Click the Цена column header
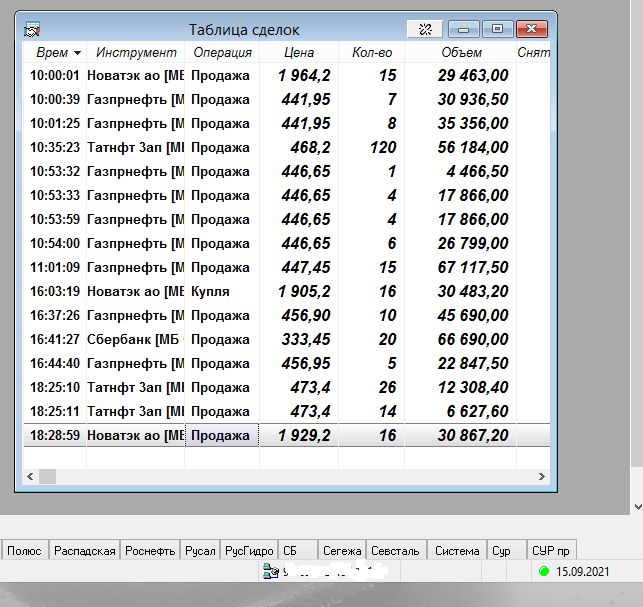Viewport: 643px width, 607px height. coord(299,52)
